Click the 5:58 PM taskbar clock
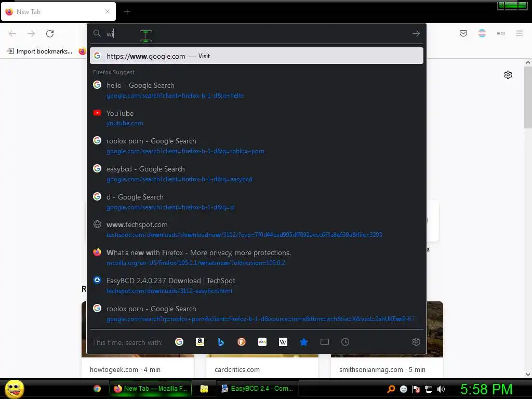Screen dimensions: 532x399 [x=486, y=389]
